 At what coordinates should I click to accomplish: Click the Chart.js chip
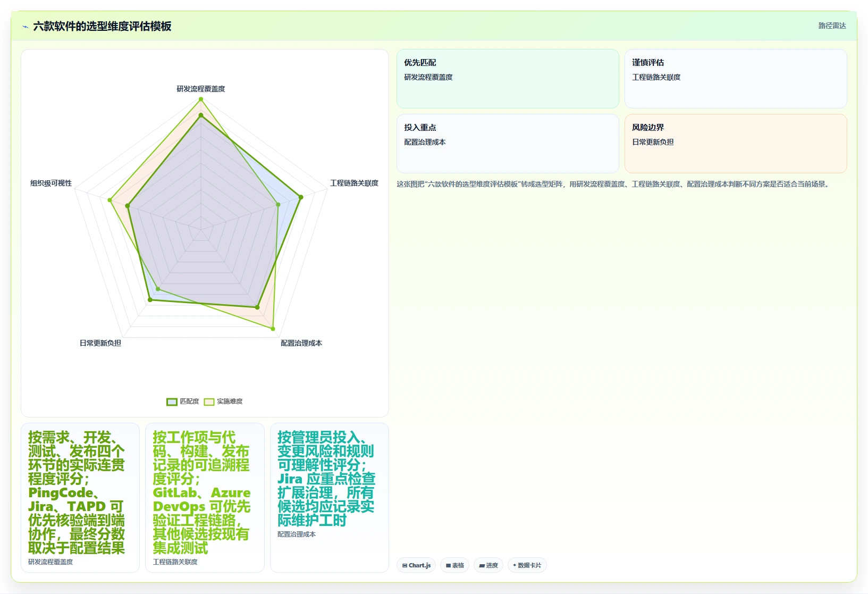(x=416, y=565)
